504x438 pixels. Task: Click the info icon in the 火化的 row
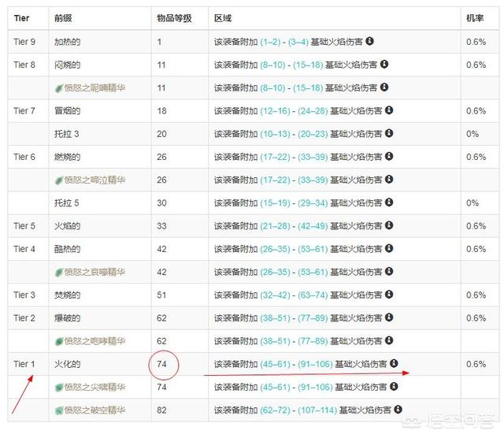(394, 363)
